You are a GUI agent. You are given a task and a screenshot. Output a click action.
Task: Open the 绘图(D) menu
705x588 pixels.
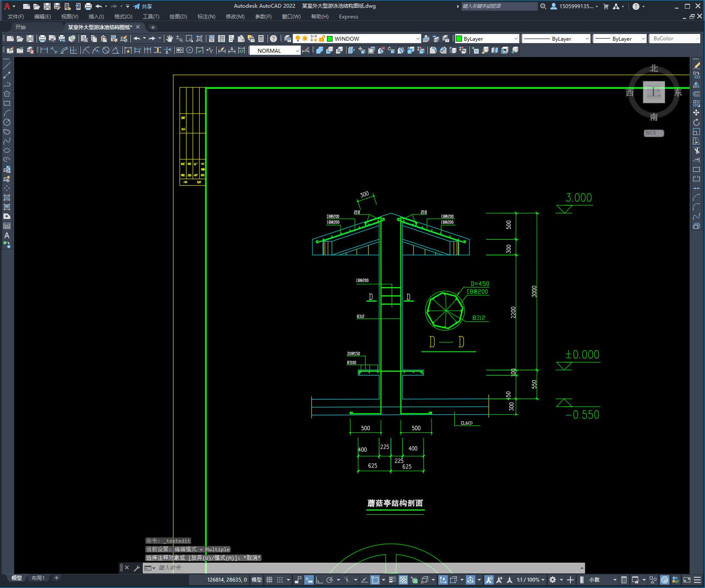tap(178, 17)
